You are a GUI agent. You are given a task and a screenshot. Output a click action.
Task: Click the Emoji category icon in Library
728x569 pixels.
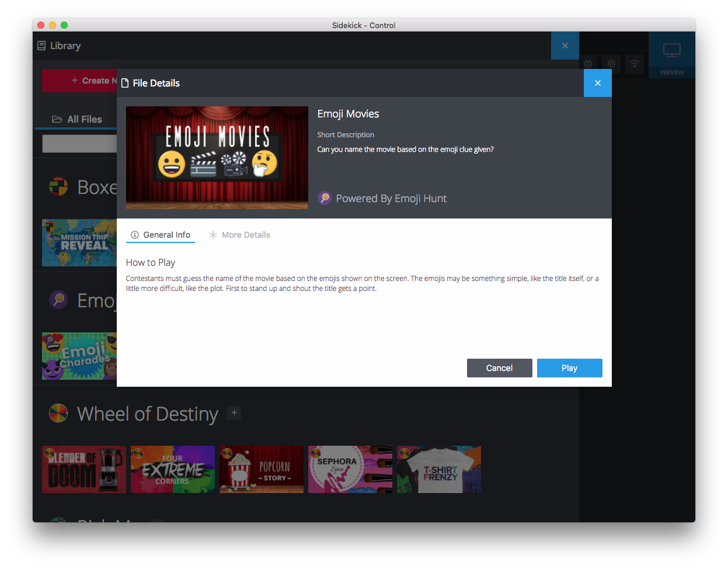click(58, 300)
